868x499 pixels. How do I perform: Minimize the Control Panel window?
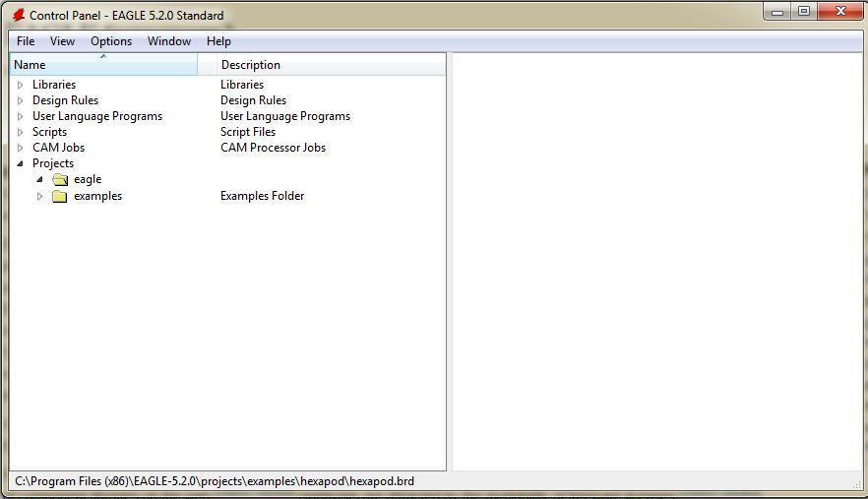[777, 12]
